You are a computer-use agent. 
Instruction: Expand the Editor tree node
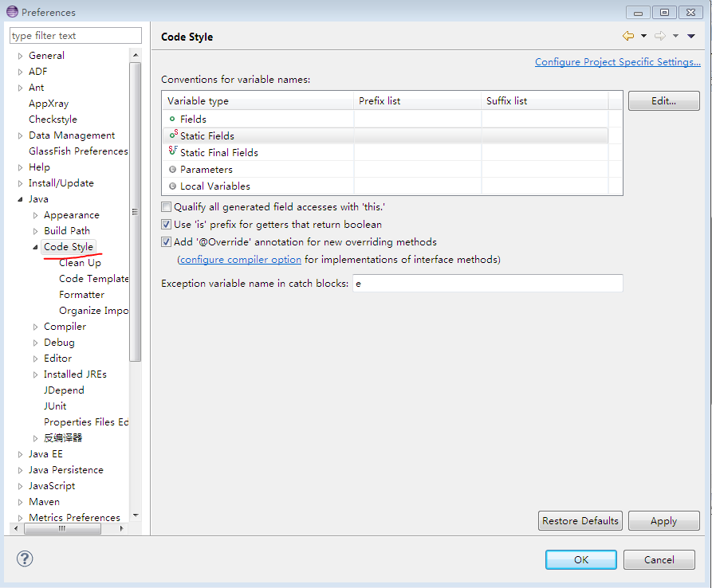pos(35,359)
